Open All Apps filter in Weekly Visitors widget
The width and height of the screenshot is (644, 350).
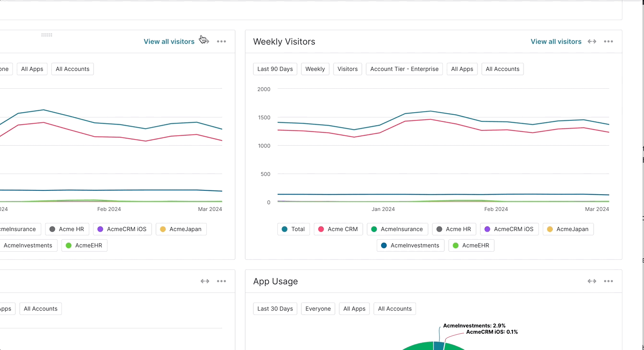coord(462,69)
